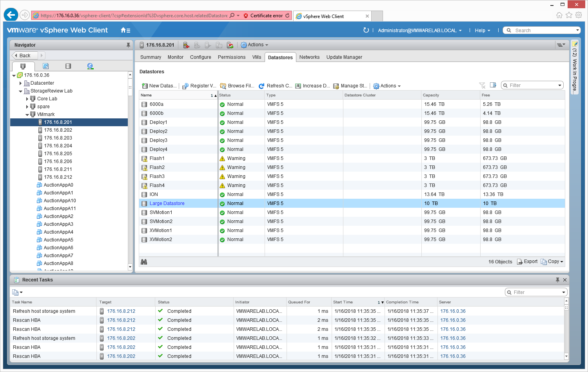
Task: Click the Increase Datastore Capacity icon
Action: pyautogui.click(x=298, y=86)
